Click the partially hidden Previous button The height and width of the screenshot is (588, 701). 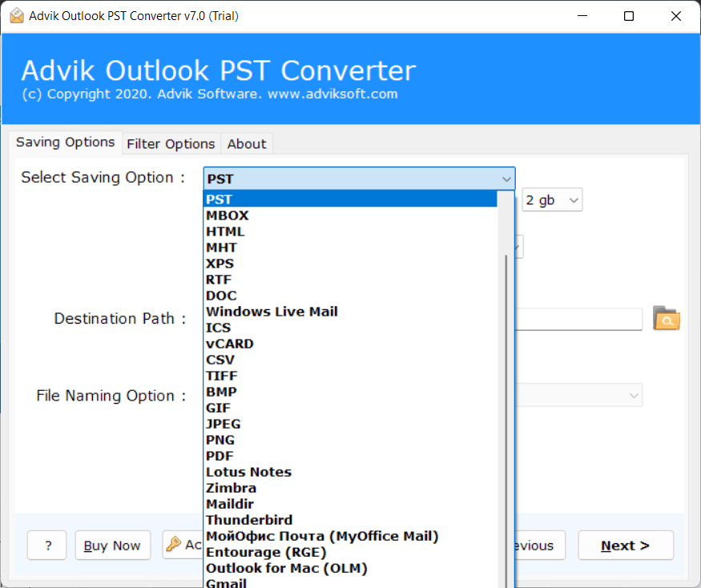[x=540, y=545]
